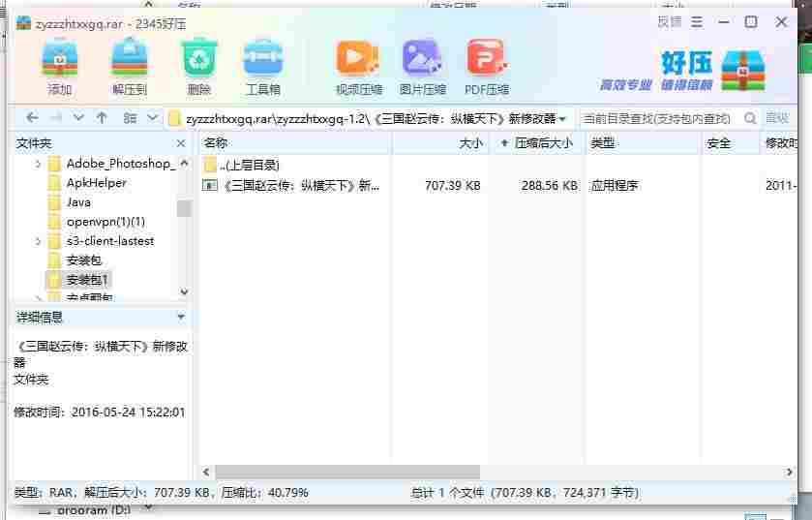Viewport: 812px width, 520px height.
Task: Open the 图片压缩 image compression tool
Action: 423,68
